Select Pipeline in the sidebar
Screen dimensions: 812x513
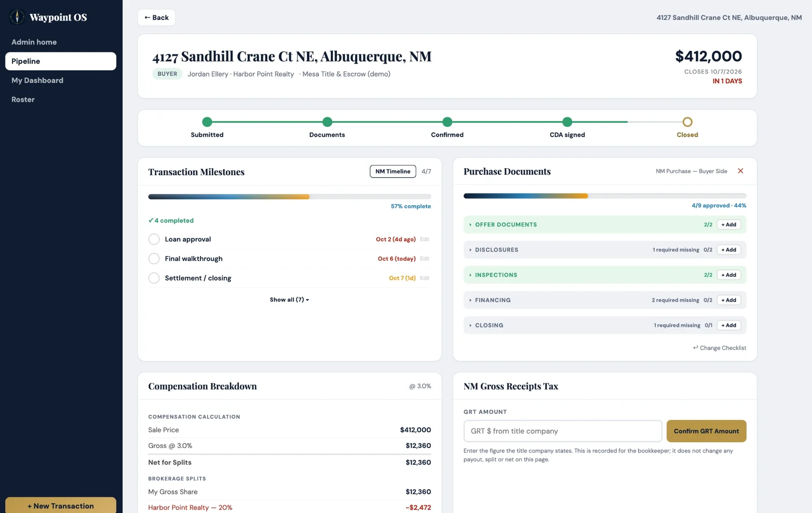coord(60,61)
